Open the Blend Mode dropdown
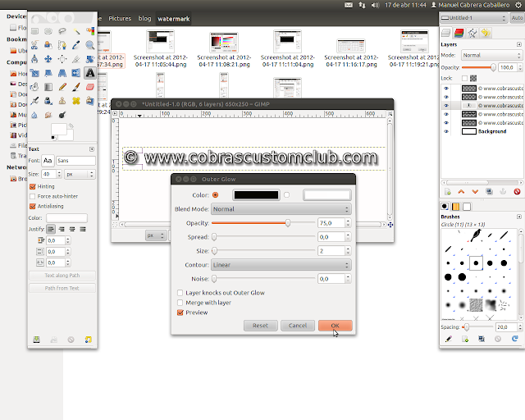Viewport: 525px width, 420px height. pos(281,209)
